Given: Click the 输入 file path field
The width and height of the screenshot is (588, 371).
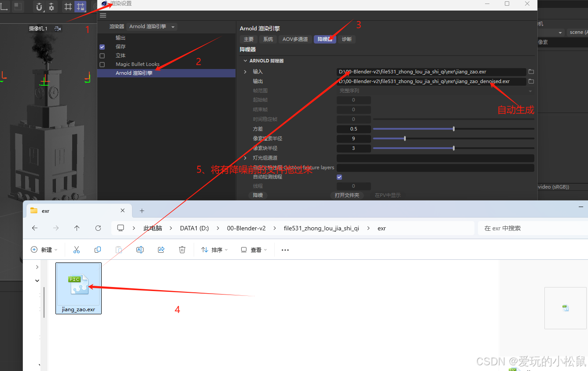Looking at the screenshot, I should [x=431, y=72].
